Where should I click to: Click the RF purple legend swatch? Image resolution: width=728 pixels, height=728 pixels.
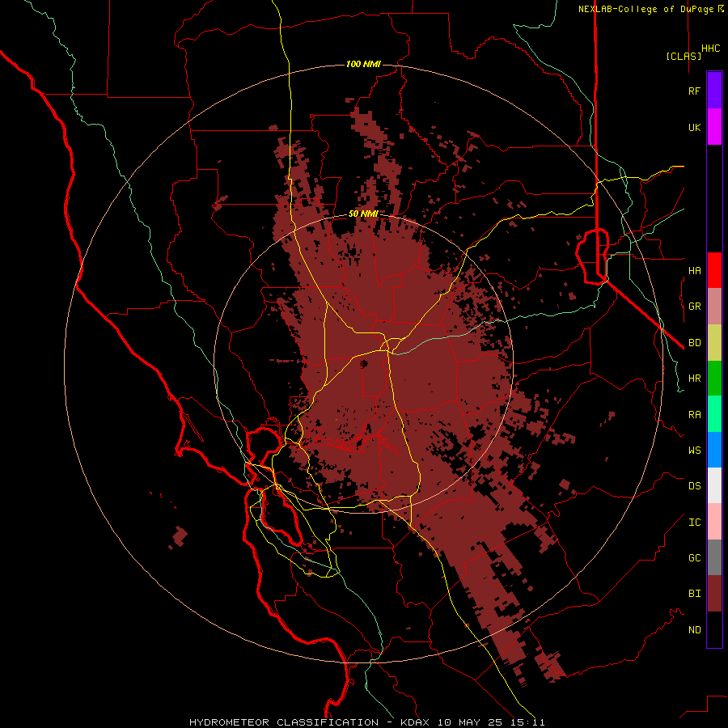coord(714,91)
